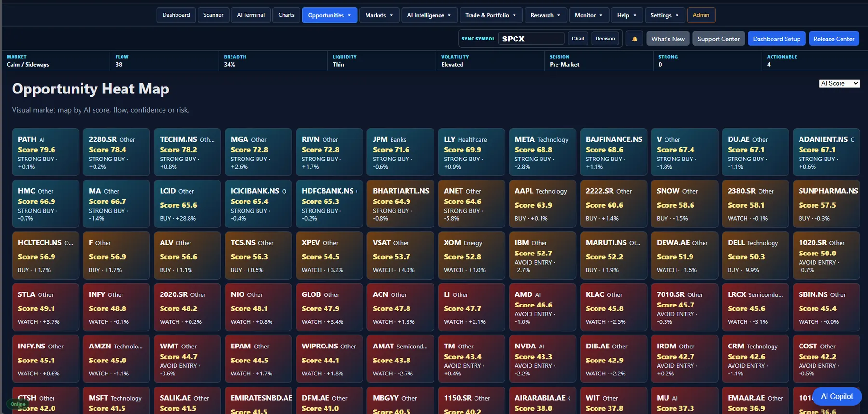Select the DELL Technology tile
Screen dimensions: 868x414
click(x=756, y=255)
